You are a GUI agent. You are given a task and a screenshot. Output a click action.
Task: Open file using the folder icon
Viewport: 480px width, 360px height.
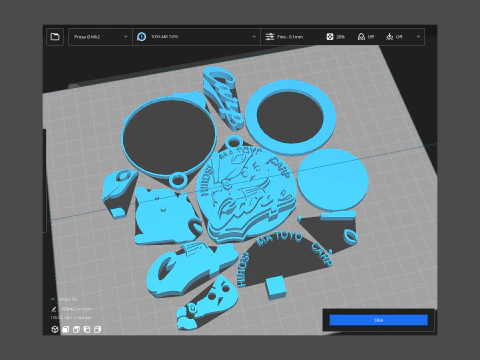[x=55, y=36]
